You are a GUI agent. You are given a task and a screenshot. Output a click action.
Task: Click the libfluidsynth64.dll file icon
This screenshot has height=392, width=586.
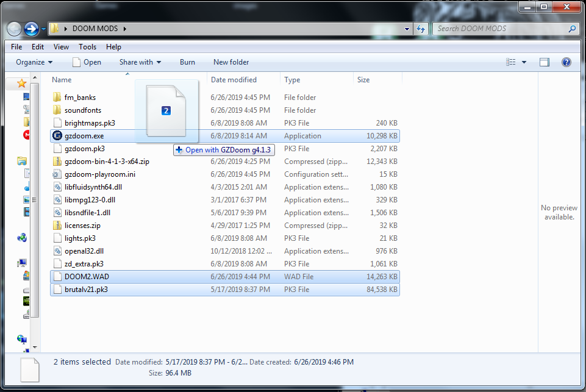point(57,187)
